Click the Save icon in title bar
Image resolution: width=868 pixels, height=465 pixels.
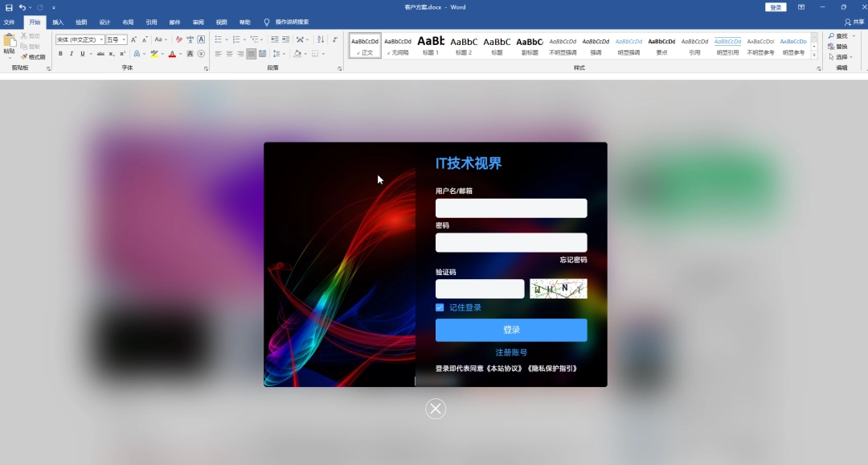(9, 7)
